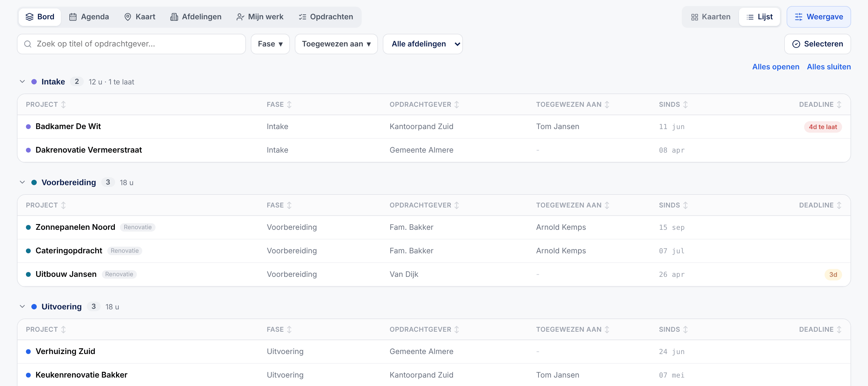Open the Kaart tab
Screen dimensions: 868x386
140,17
